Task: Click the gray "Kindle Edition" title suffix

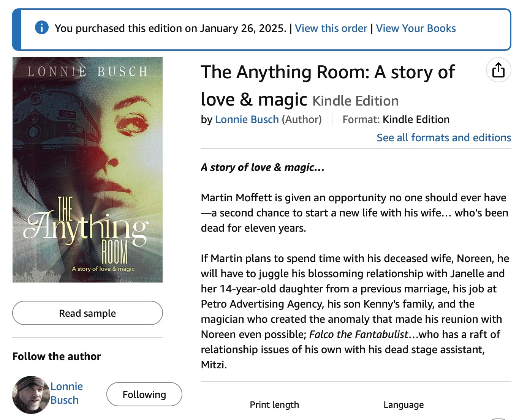Action: point(355,101)
